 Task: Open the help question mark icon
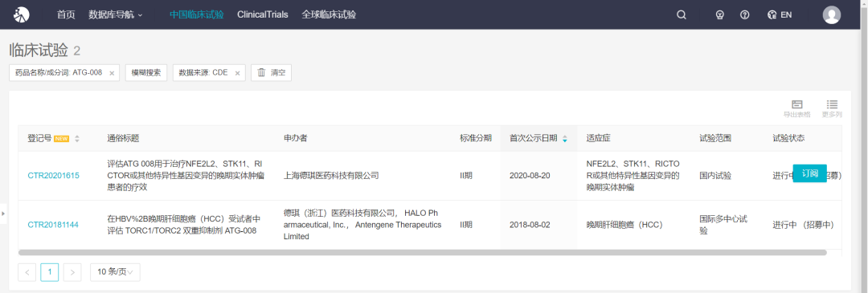(744, 15)
